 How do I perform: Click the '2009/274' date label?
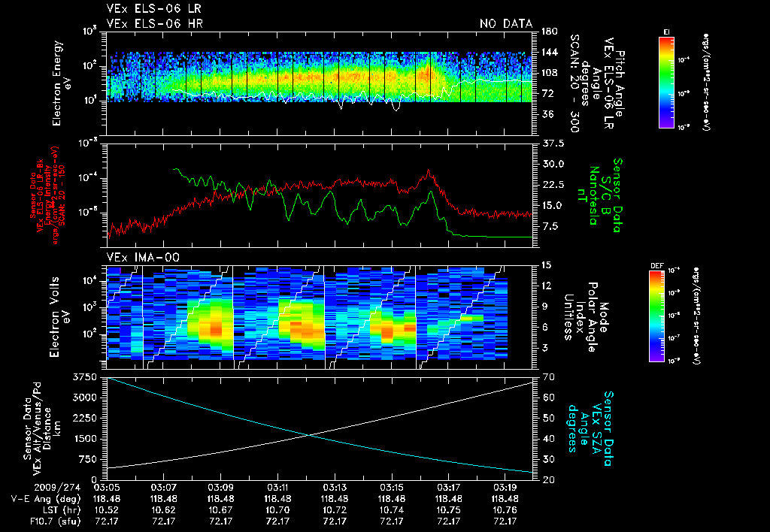click(x=57, y=488)
